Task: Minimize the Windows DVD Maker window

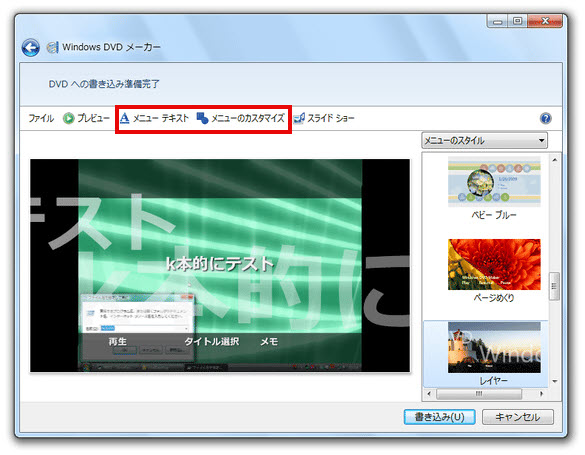Action: (498, 21)
